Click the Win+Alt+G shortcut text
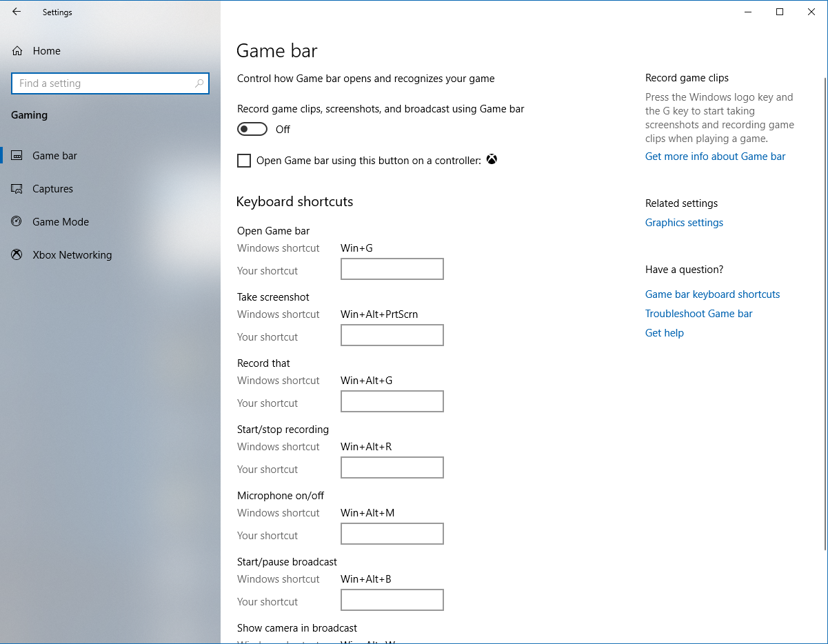 pos(366,381)
